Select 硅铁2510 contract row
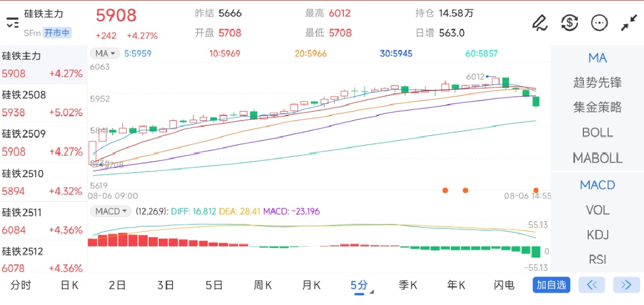 tap(43, 182)
